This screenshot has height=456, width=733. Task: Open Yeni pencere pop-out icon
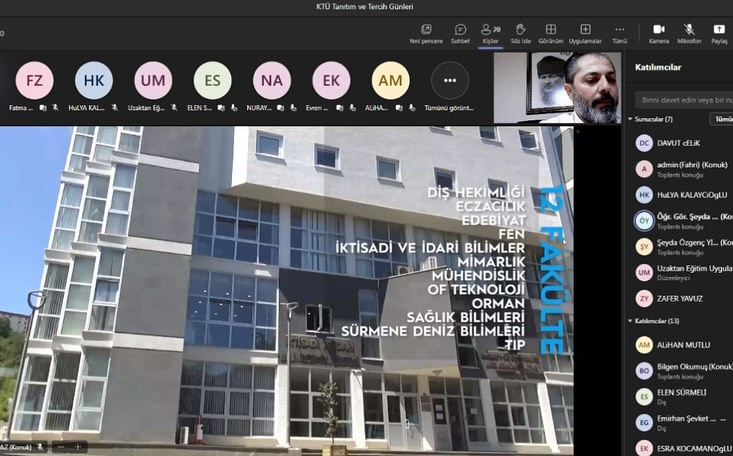click(426, 33)
